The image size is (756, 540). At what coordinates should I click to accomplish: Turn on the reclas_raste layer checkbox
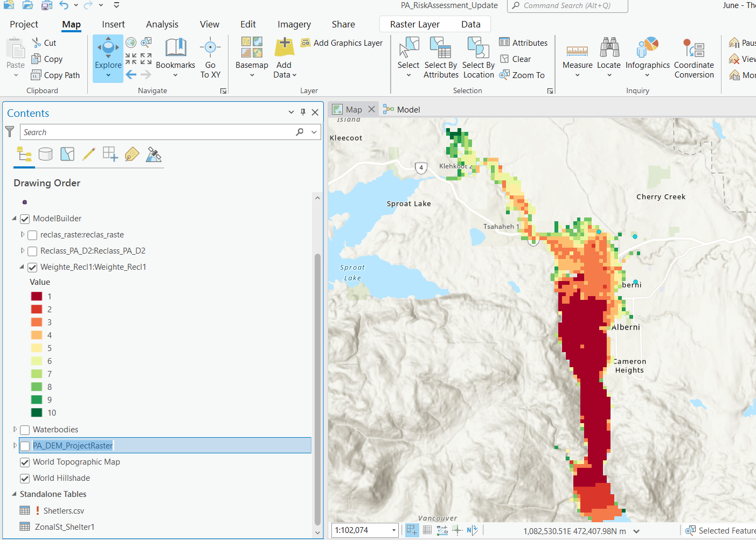click(32, 235)
